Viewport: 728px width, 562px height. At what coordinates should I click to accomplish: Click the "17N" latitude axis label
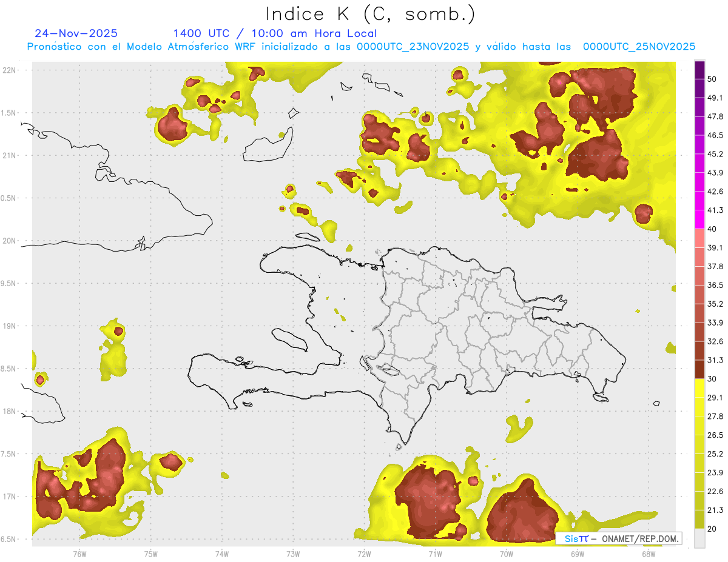pos(10,497)
